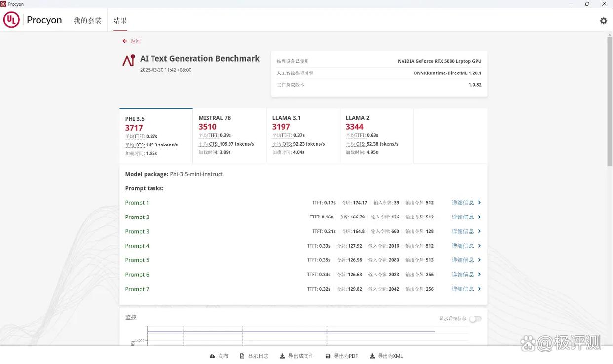
Task: Close the Procyon window
Action: [604, 4]
